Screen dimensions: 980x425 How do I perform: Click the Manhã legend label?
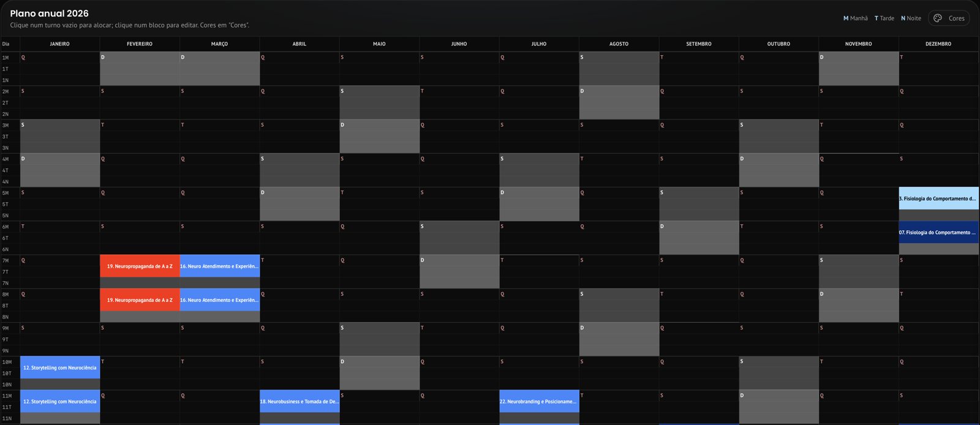(856, 18)
